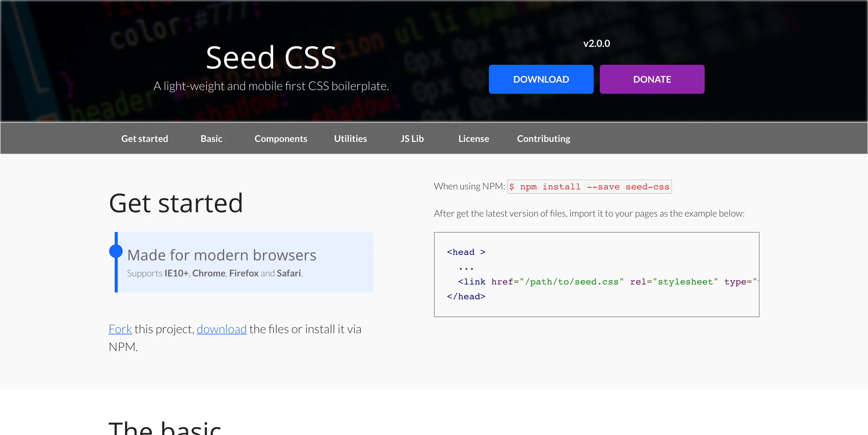Open the Components nav item

click(x=281, y=138)
